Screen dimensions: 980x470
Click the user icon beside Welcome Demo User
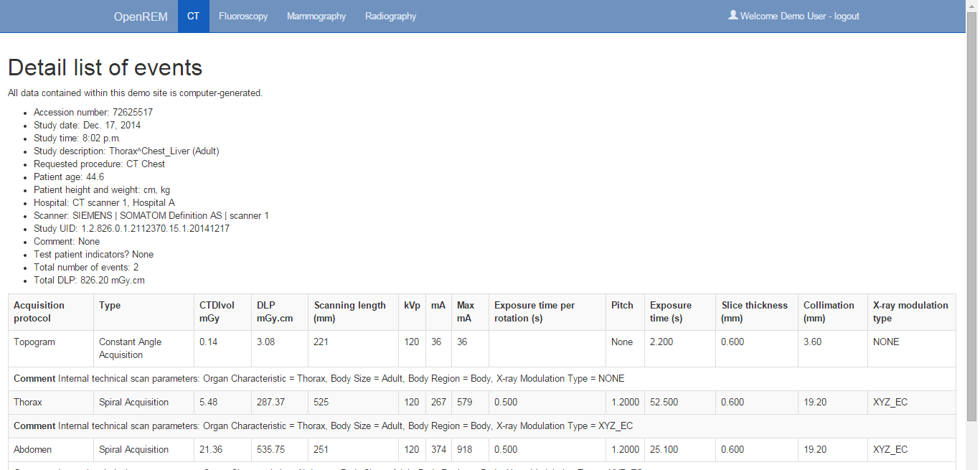[732, 15]
